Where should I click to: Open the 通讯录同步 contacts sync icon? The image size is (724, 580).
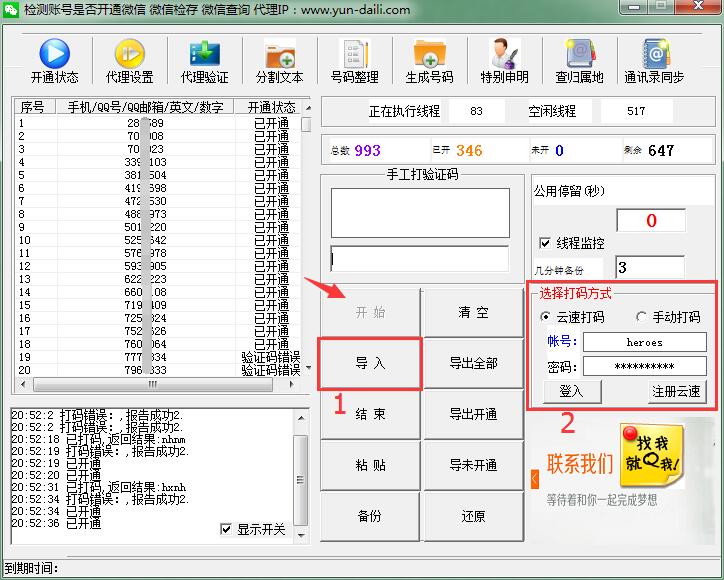[x=654, y=61]
